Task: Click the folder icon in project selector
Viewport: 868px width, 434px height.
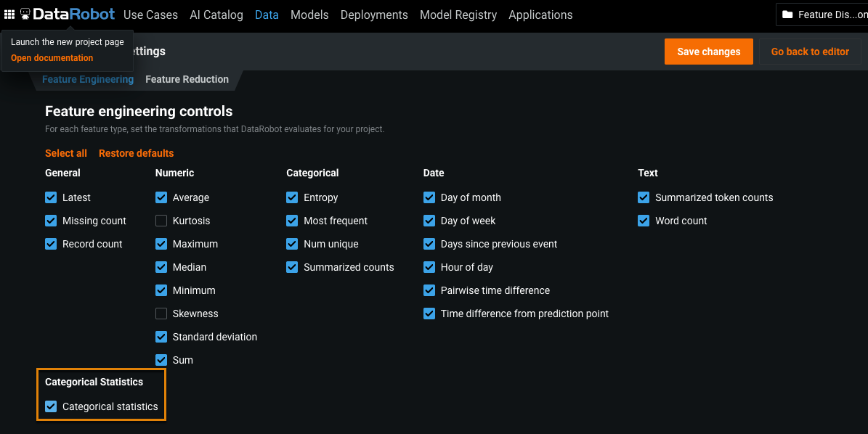Action: click(787, 15)
